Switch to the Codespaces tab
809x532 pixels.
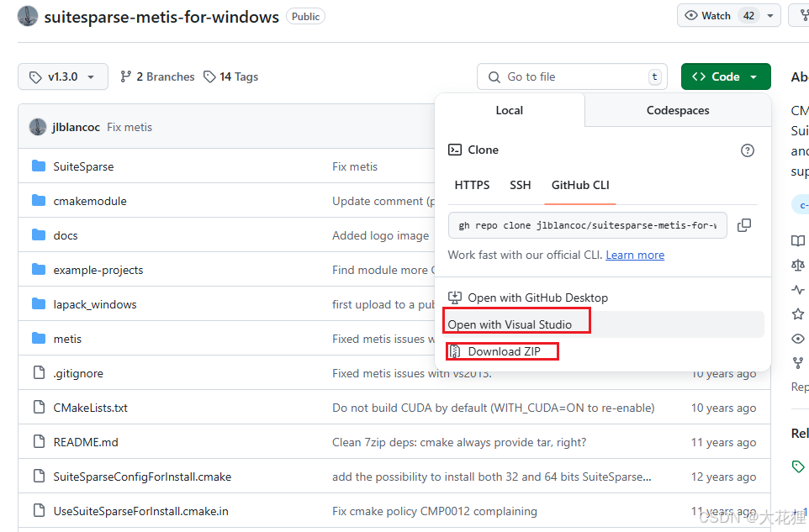[678, 110]
